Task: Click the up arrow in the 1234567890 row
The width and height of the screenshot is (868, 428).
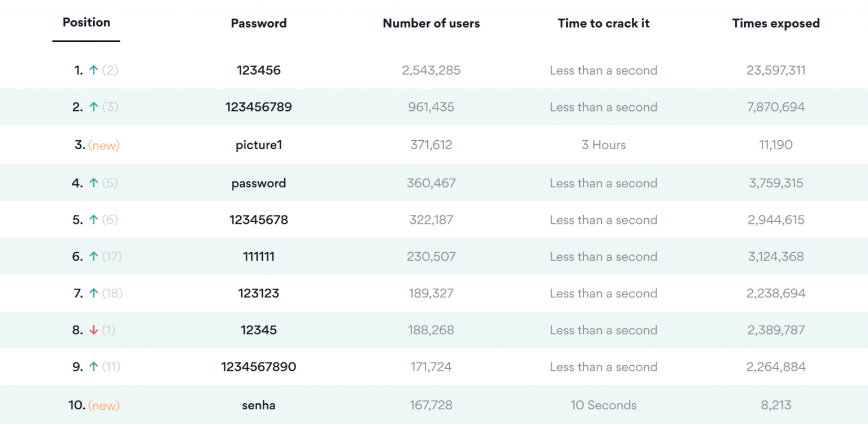Action: [x=94, y=367]
